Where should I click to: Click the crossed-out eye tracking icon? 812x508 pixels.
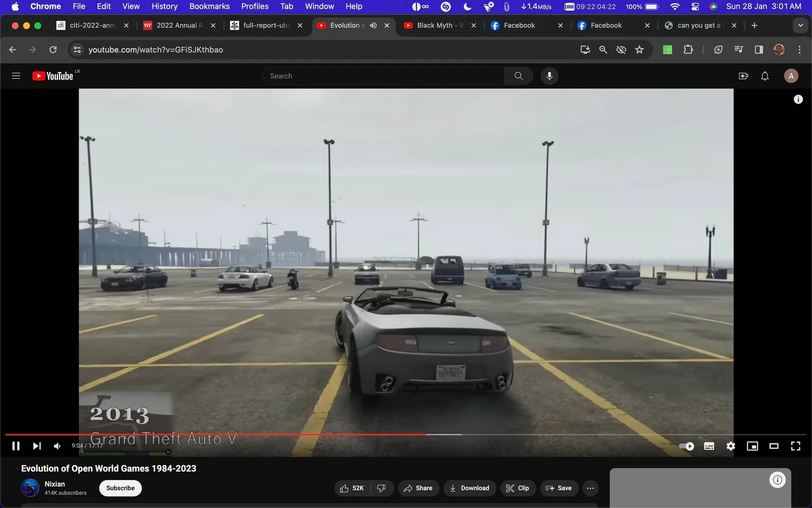[621, 49]
